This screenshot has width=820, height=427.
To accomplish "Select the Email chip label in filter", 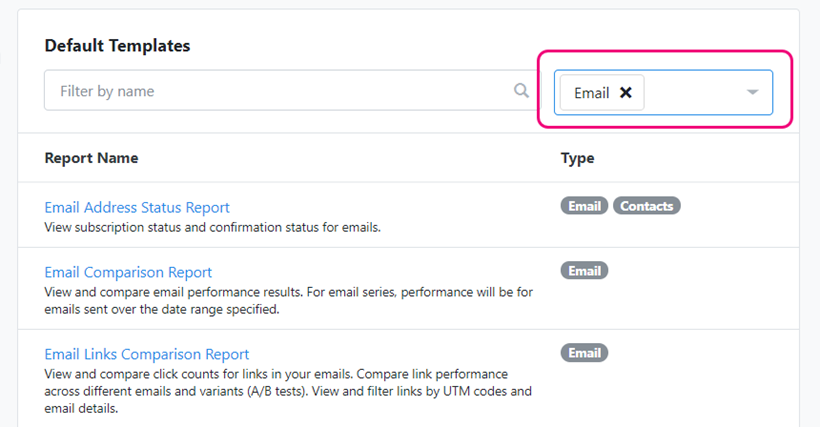I will click(591, 93).
